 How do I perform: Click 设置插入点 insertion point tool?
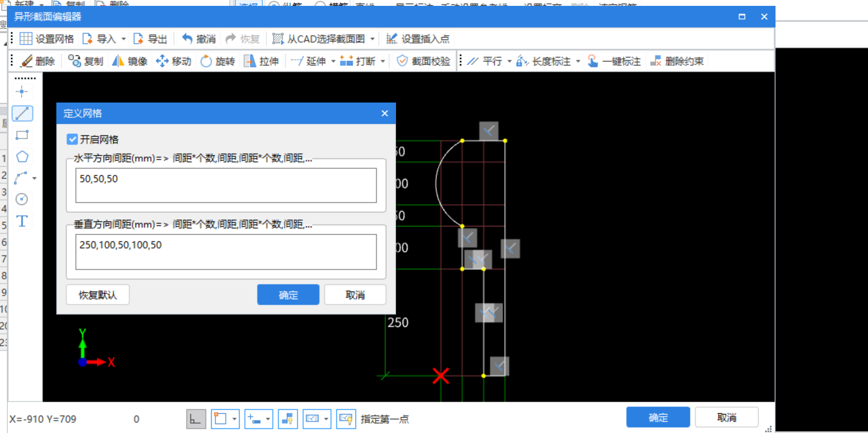pos(418,39)
